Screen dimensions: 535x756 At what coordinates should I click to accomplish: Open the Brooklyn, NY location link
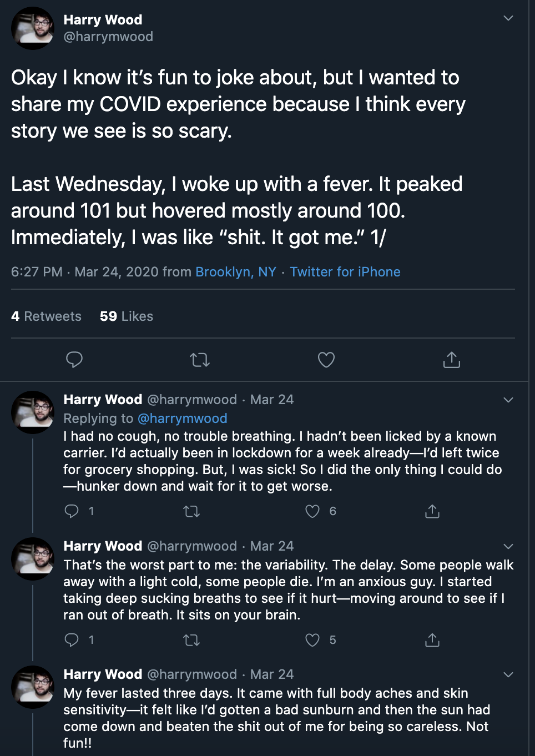236,272
